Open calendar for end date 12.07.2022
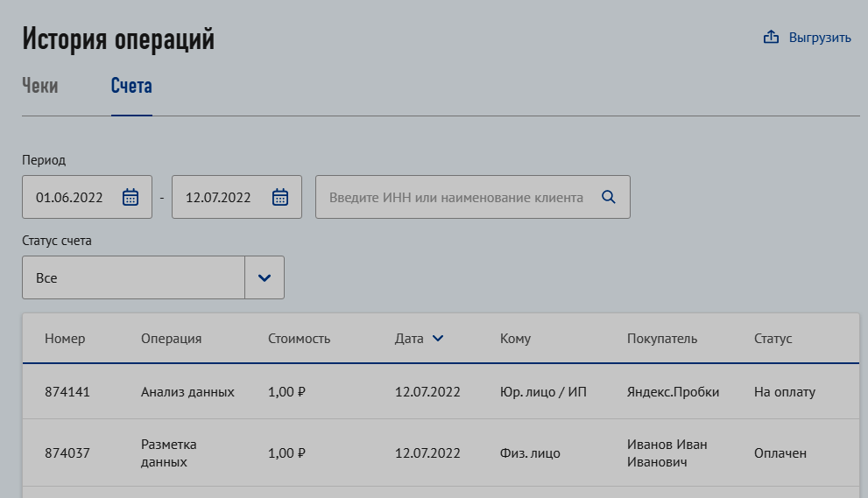This screenshot has width=868, height=498. (280, 197)
